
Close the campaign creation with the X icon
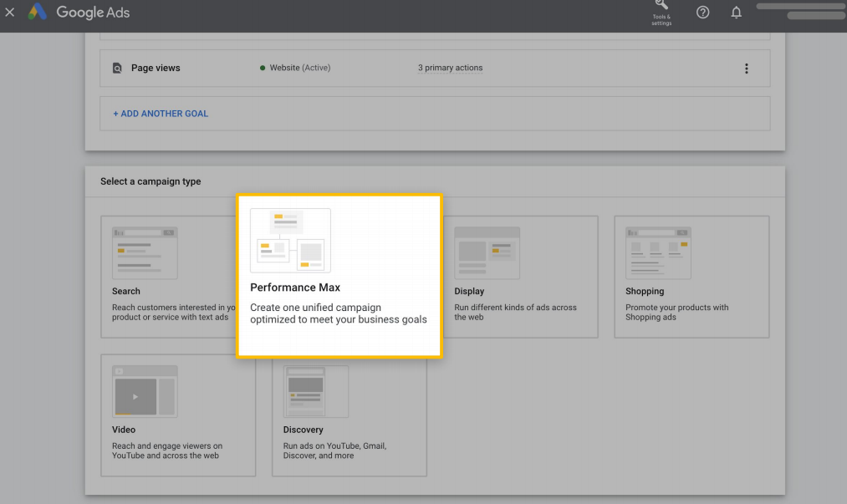[x=10, y=12]
